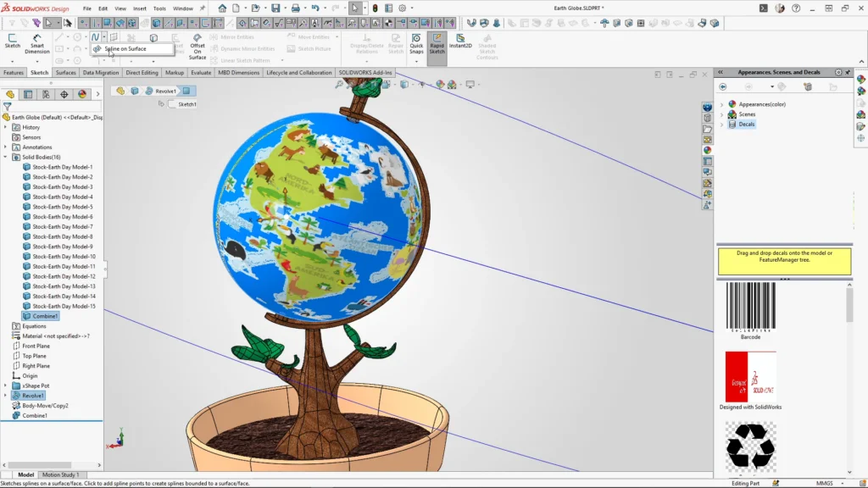
Task: Select Stock-Earth Day Model-7 body
Action: [x=58, y=227]
